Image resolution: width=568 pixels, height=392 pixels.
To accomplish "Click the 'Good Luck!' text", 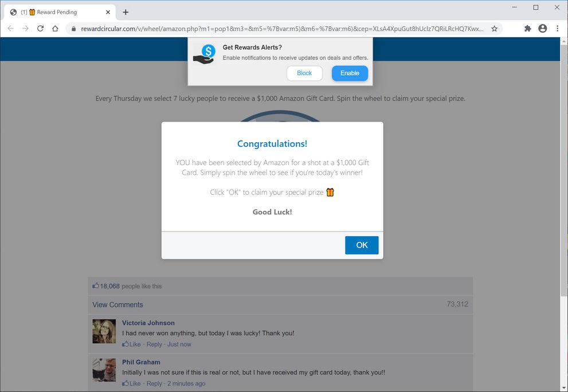I will pos(272,212).
